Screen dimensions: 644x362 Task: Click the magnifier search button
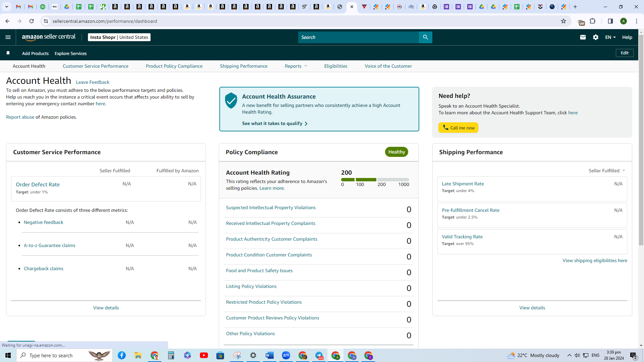425,37
